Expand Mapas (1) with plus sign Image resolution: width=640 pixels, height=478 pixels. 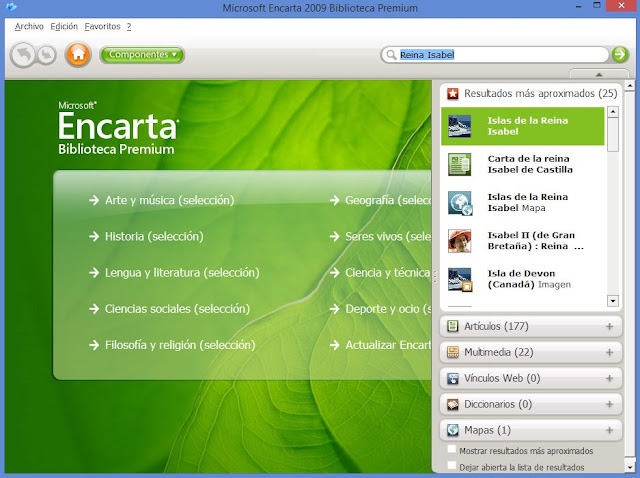(609, 430)
